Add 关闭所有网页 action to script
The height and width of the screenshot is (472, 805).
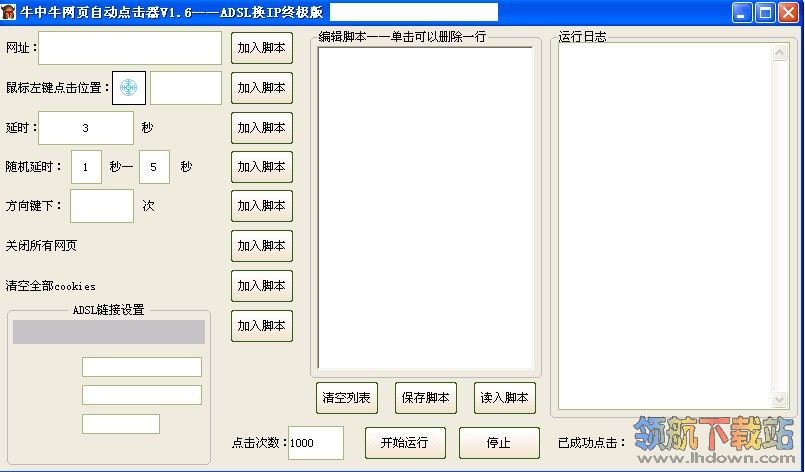point(262,246)
